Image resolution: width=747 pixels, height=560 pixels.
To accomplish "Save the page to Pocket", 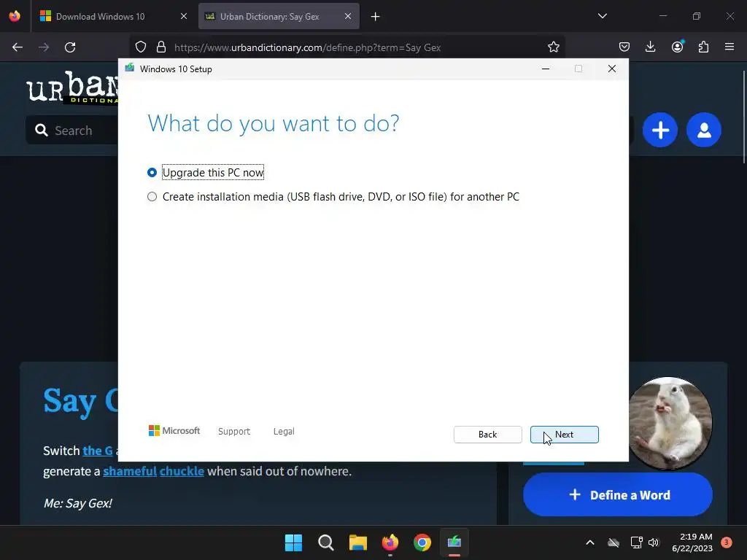I will coord(624,47).
